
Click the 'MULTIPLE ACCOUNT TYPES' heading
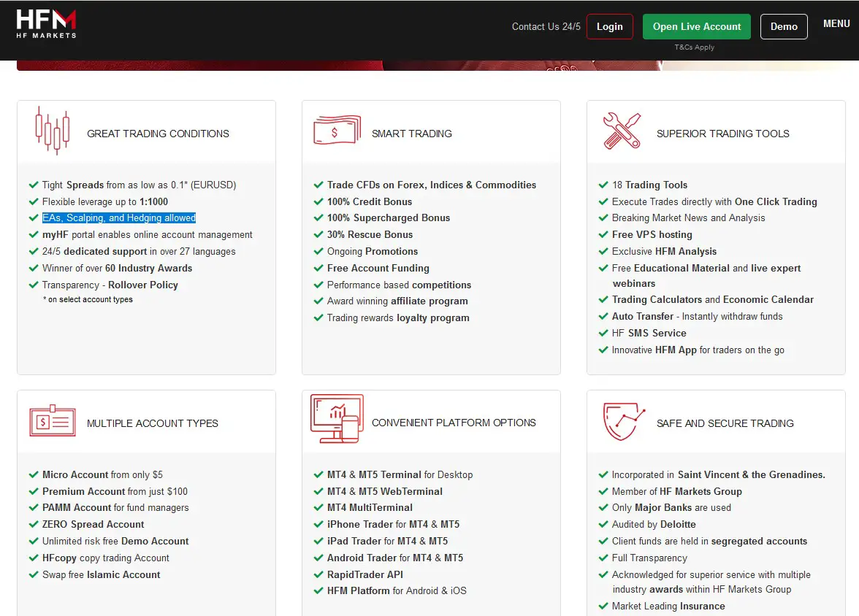click(152, 423)
